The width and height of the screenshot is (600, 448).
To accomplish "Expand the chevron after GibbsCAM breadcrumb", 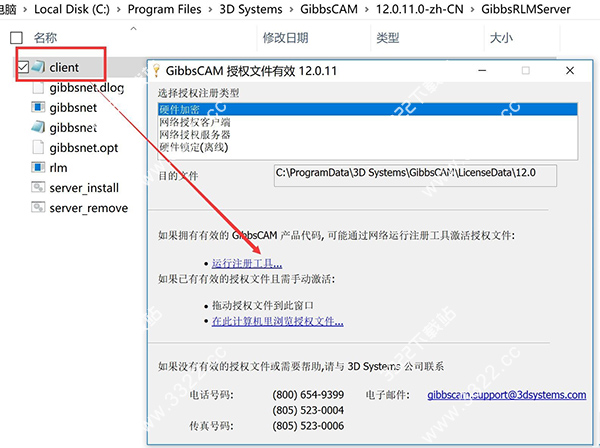I will 367,9.
